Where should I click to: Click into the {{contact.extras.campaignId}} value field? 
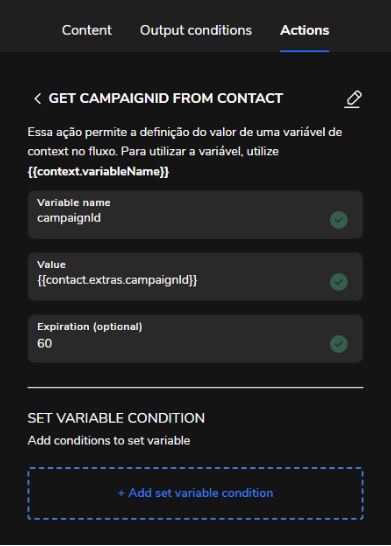point(195,276)
